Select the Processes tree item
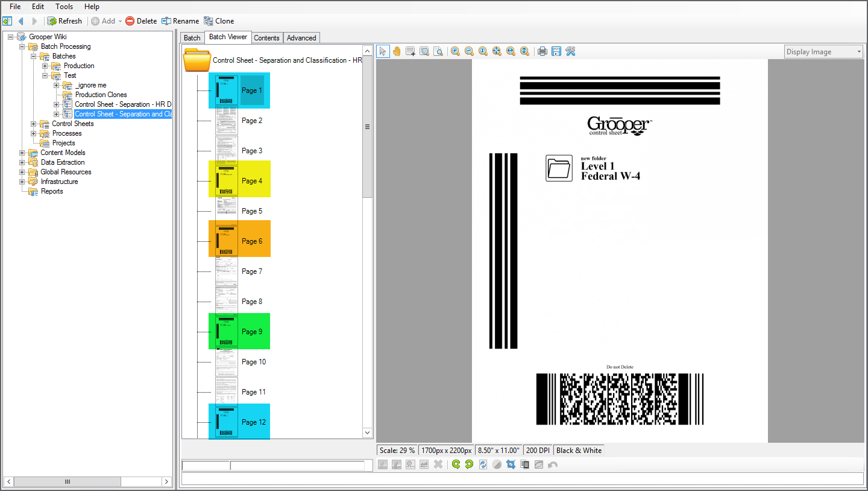This screenshot has width=868, height=491. pyautogui.click(x=67, y=133)
